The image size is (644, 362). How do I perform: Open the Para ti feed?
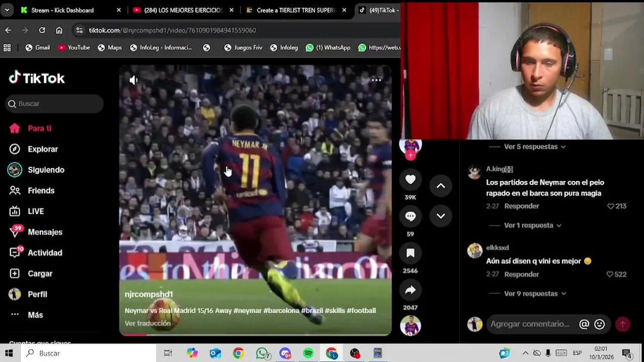[39, 128]
